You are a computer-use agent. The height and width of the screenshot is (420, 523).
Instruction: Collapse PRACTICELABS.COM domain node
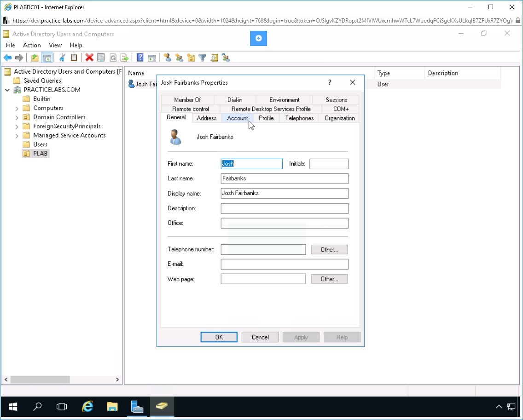(7, 90)
